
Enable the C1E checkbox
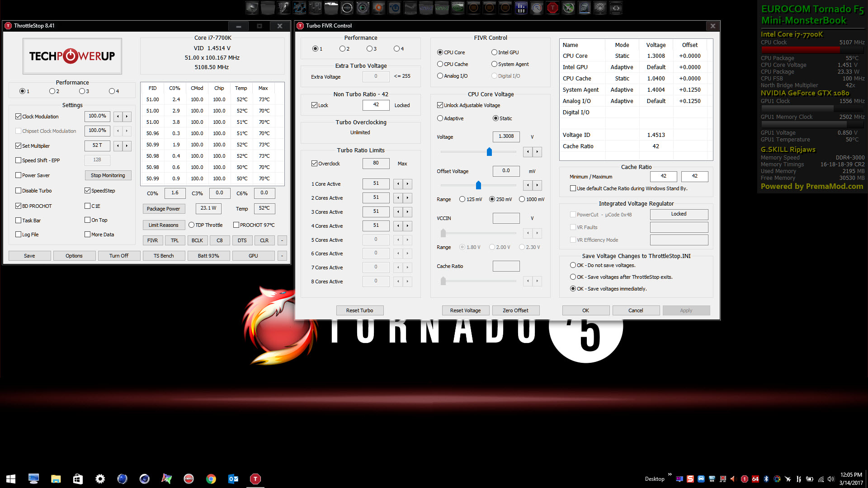tap(87, 206)
